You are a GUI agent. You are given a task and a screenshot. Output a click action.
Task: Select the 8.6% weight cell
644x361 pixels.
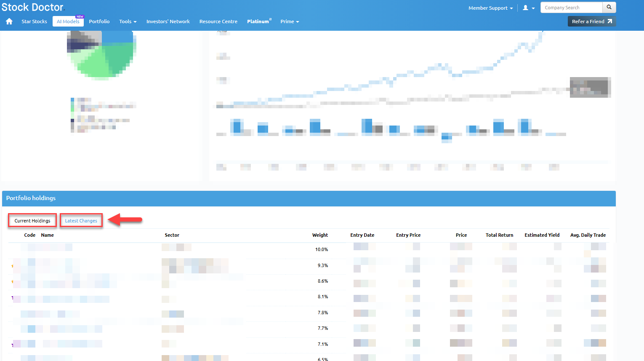click(x=323, y=281)
